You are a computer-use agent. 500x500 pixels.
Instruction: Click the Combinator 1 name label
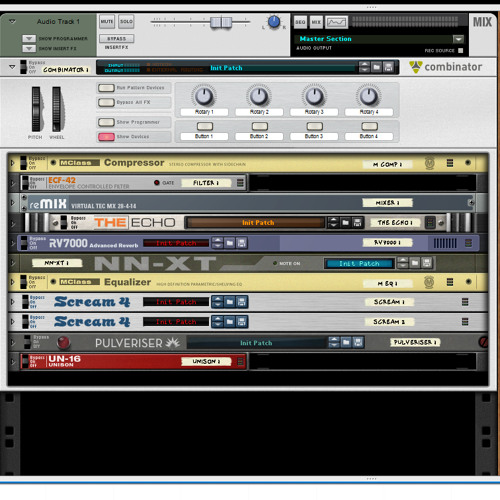[x=66, y=70]
